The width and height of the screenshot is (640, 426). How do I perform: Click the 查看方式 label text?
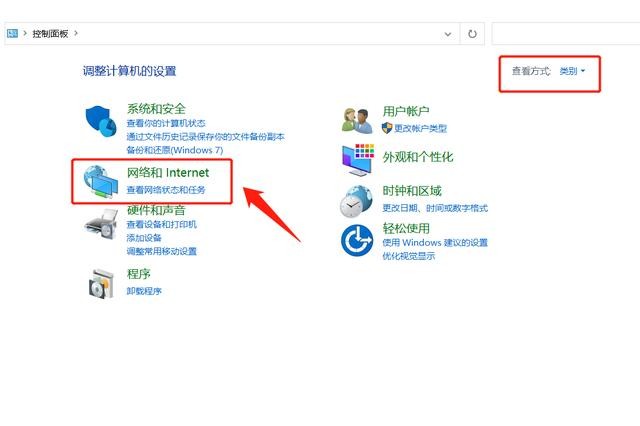[x=531, y=71]
